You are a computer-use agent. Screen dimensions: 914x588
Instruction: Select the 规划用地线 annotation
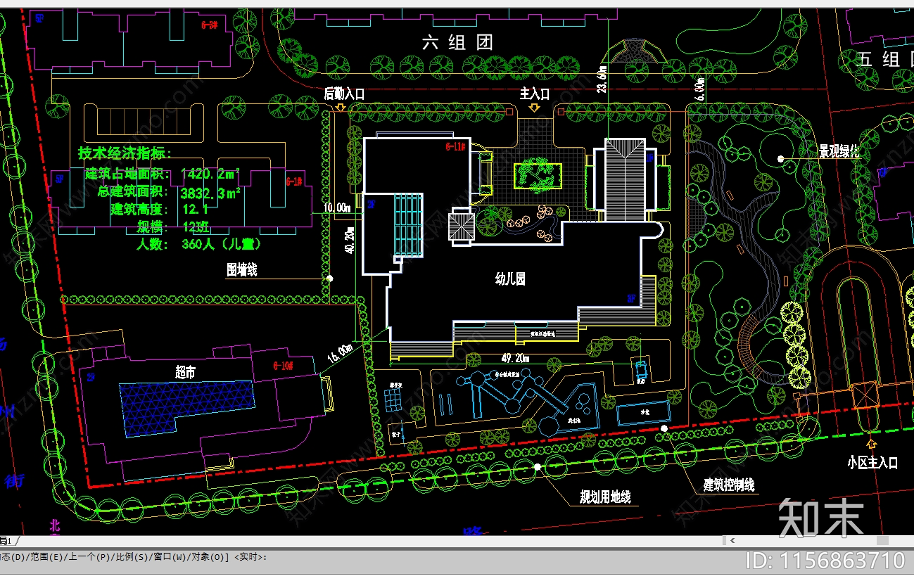605,497
